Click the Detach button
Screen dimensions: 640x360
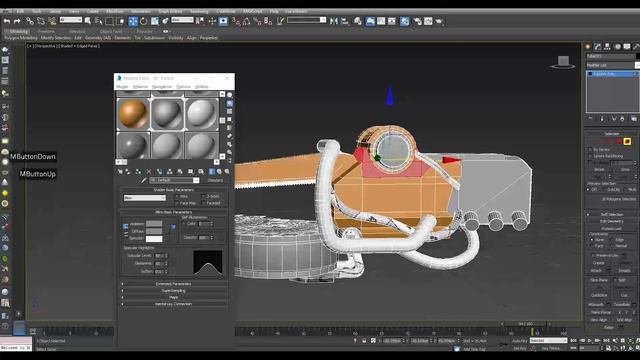624,271
